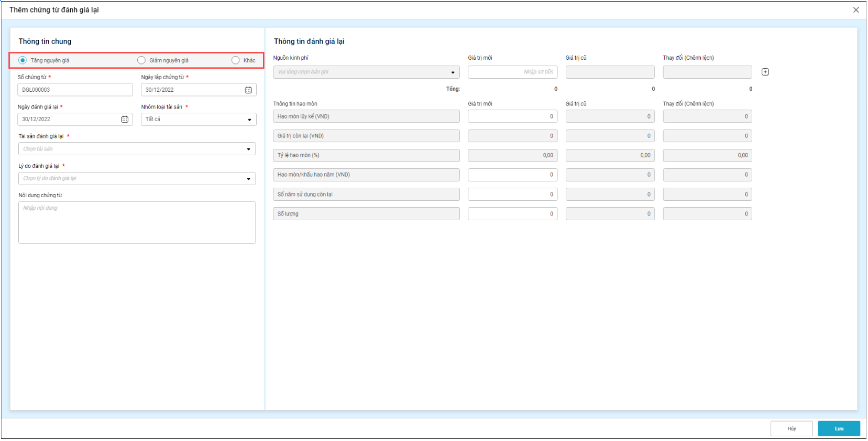Expand the Lý do đánh giá lại dropdown
Image resolution: width=868 pixels, height=441 pixels.
point(137,179)
